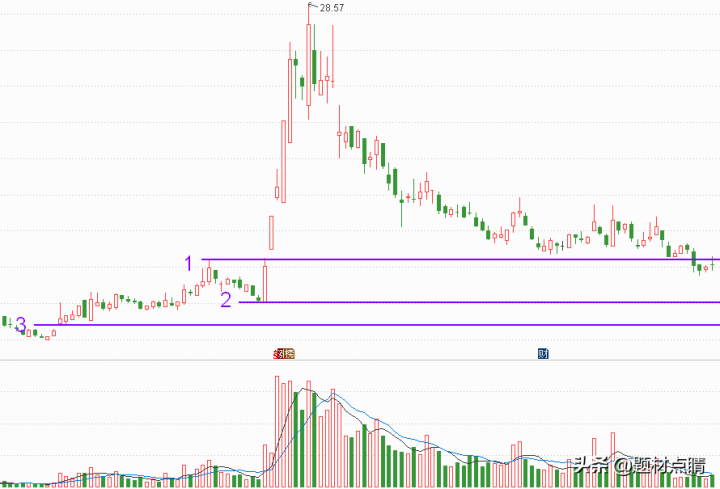Click the first green candle at far left

coord(6,321)
